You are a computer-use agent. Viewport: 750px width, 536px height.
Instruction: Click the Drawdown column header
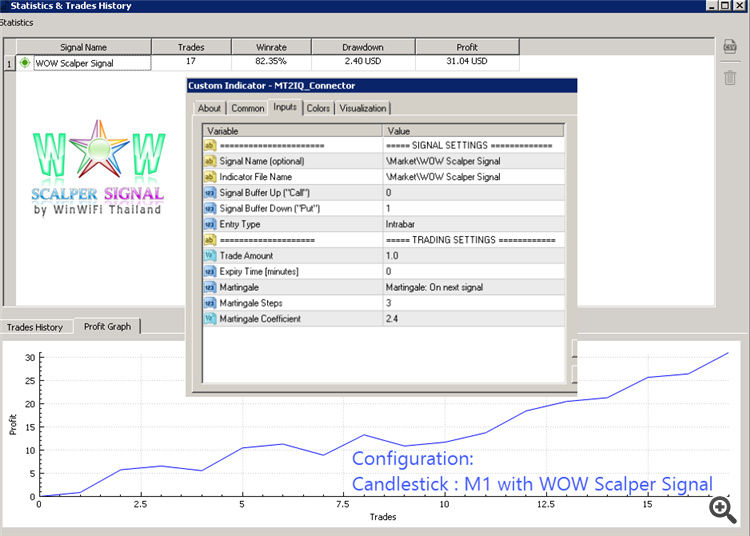point(363,47)
